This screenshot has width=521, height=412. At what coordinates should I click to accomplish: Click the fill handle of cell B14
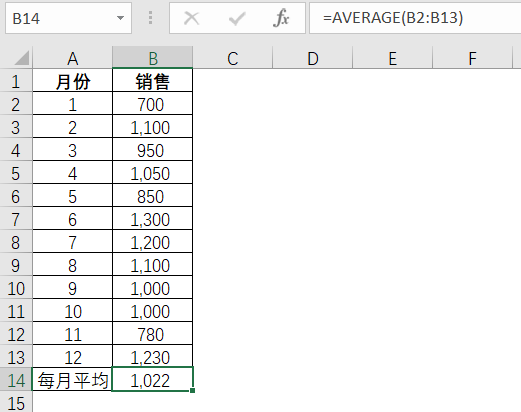click(x=193, y=390)
